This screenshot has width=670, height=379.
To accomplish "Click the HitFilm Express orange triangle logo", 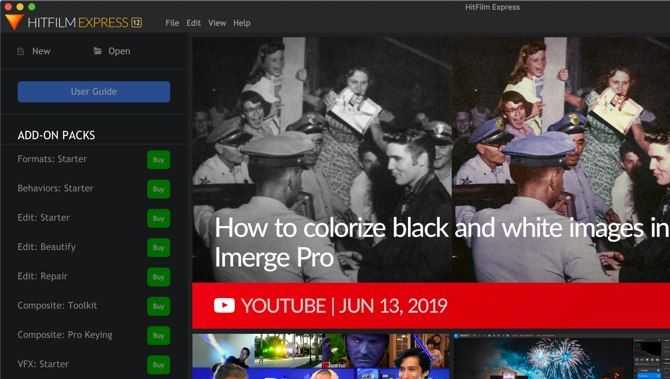I will (14, 22).
